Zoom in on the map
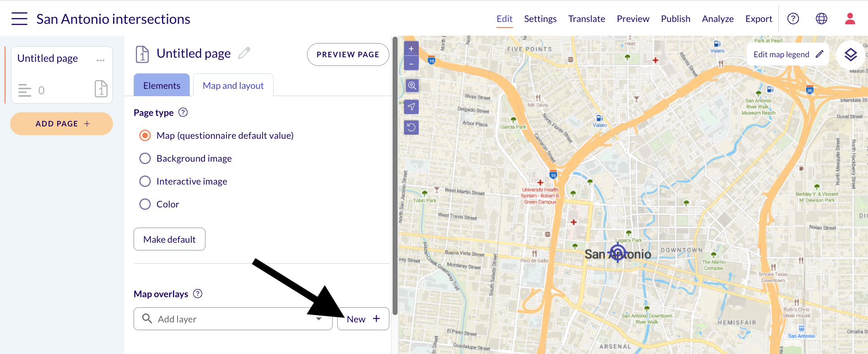 click(411, 49)
